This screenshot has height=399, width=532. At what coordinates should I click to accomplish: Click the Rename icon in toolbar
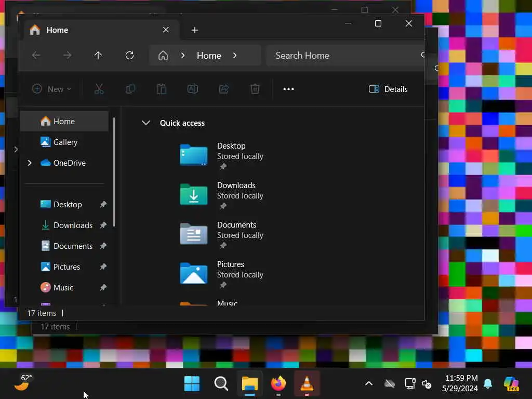[x=193, y=89]
